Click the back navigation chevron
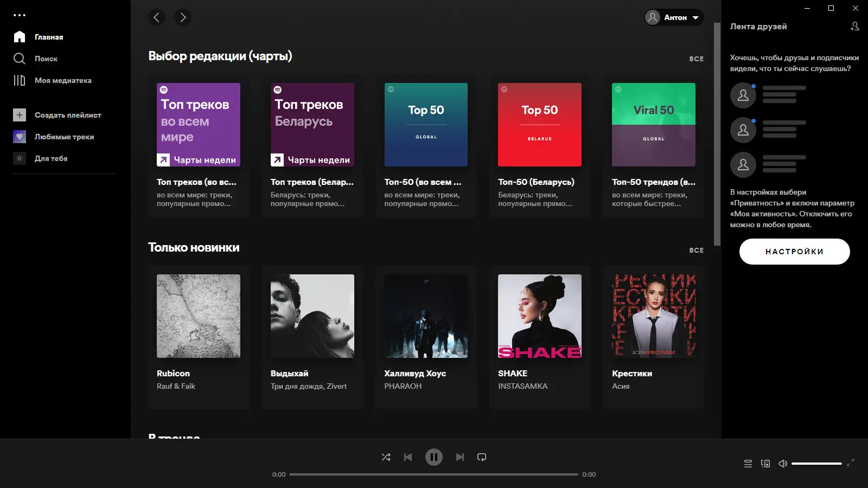The image size is (868, 488). coord(157,17)
